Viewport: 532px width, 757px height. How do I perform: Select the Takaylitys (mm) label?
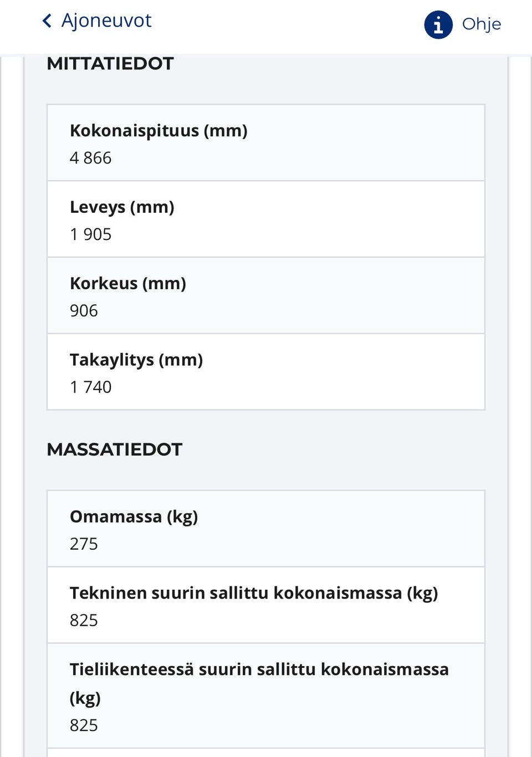[x=136, y=360]
